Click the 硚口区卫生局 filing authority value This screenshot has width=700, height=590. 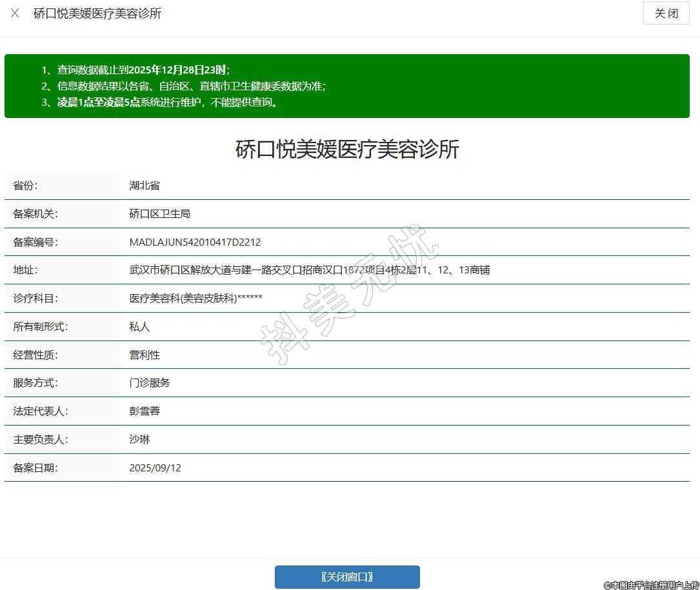coord(159,214)
